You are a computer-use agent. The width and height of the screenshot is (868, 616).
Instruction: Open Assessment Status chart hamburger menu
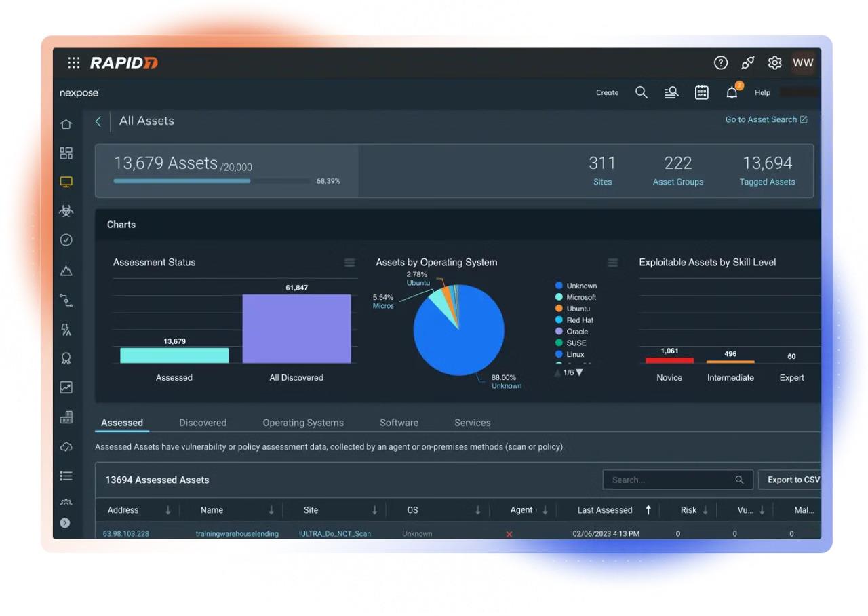(349, 263)
